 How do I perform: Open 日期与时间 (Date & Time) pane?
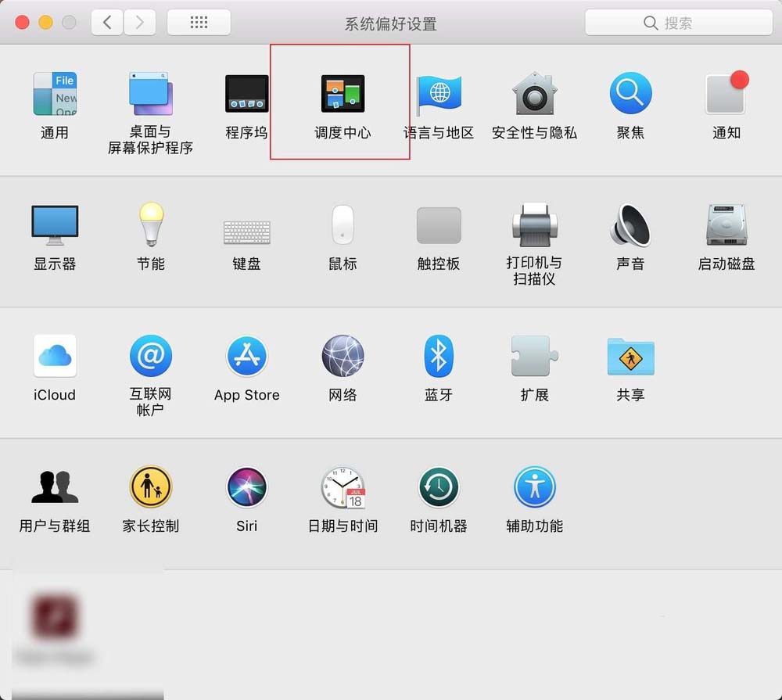(x=343, y=487)
